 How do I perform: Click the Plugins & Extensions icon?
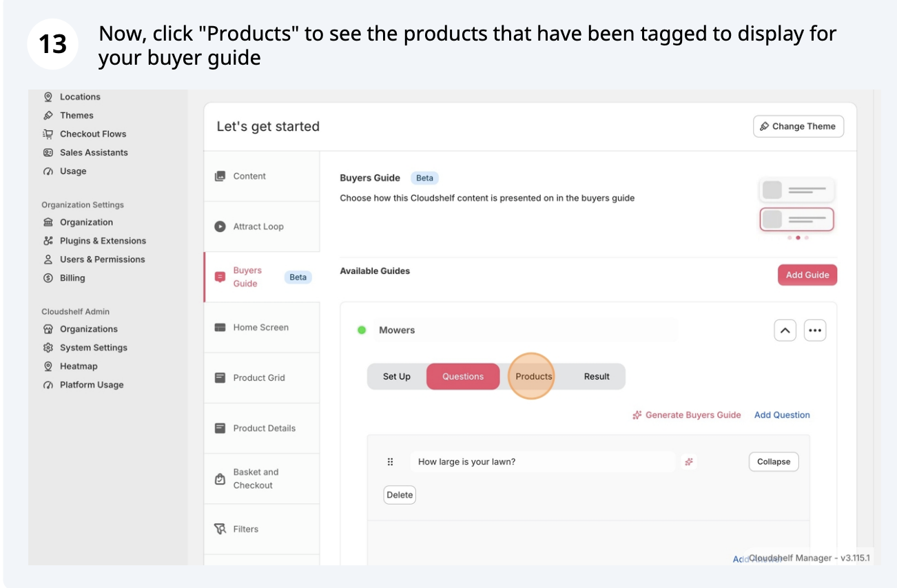point(48,241)
